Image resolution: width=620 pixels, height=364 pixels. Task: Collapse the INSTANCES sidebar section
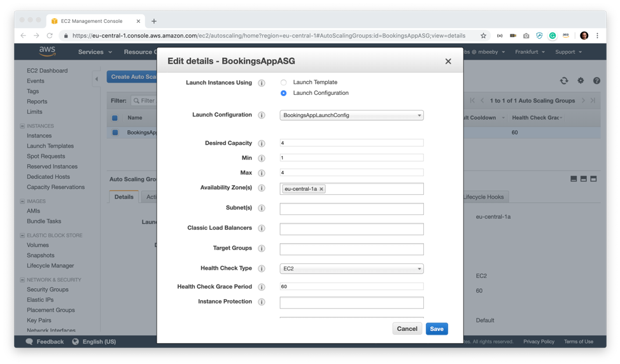coord(22,126)
